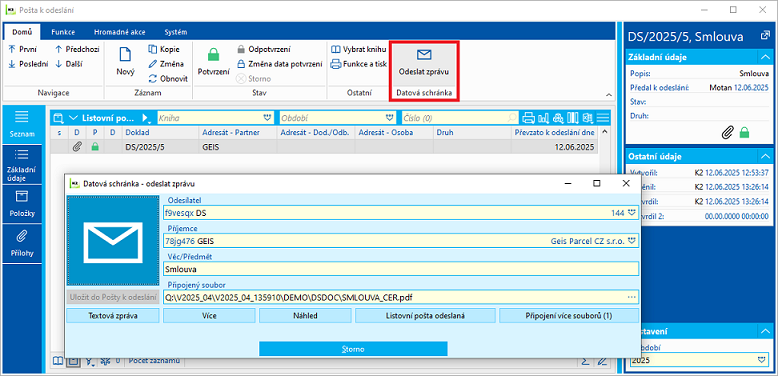Open the Odesílatel dropdown arrow

coord(632,212)
